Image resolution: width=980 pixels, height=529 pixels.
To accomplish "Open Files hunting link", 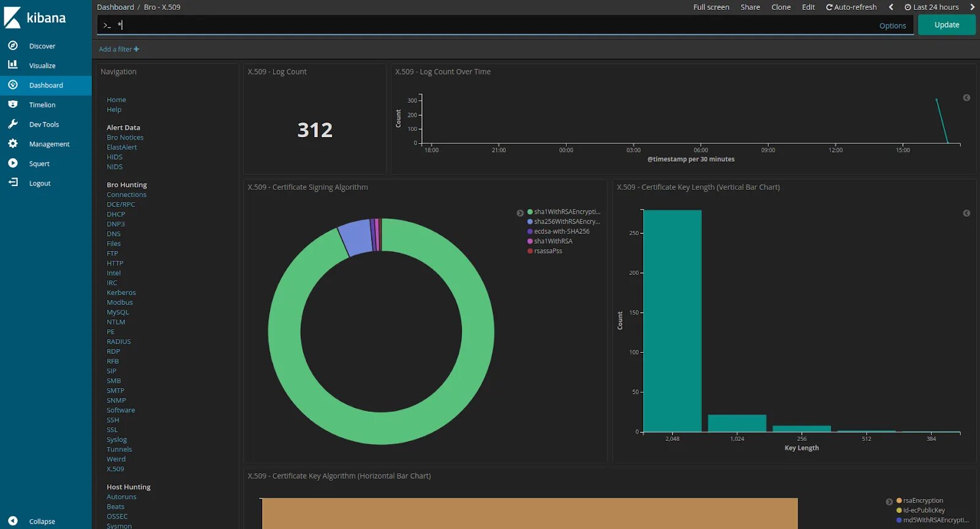I will (114, 244).
